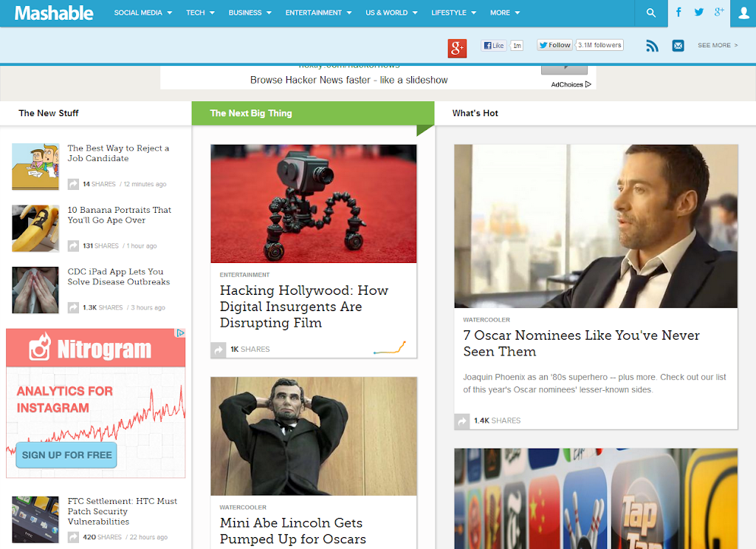Open the banana portraits thumbnail
The width and height of the screenshot is (756, 549).
pos(35,228)
